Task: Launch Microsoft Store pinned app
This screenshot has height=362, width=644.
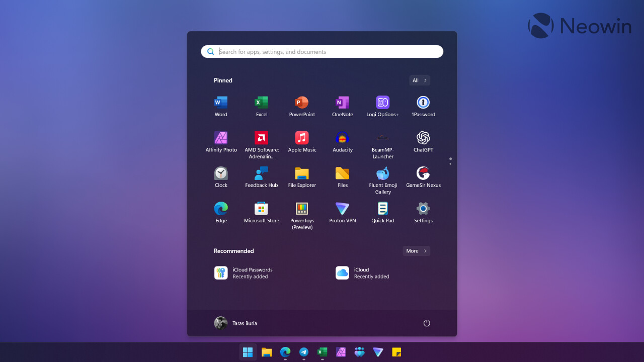Action: [262, 213]
